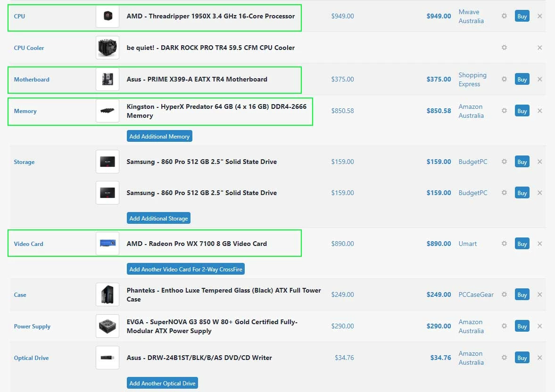This screenshot has width=555, height=392.
Task: Open the CPU category link
Action: 19,16
